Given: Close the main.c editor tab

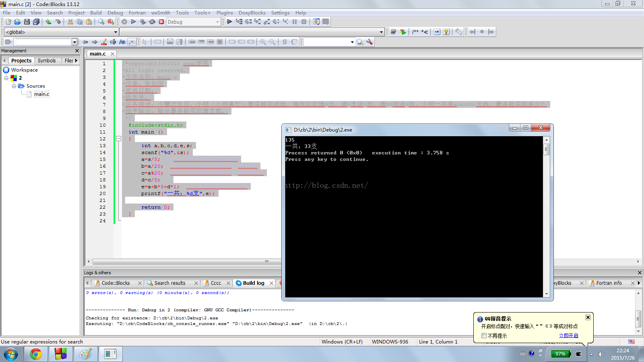Looking at the screenshot, I should point(112,54).
